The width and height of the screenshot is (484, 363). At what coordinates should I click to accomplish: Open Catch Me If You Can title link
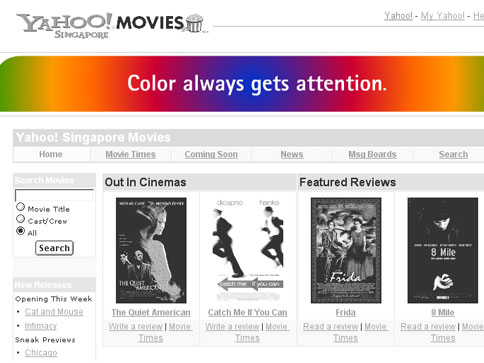pos(248,313)
